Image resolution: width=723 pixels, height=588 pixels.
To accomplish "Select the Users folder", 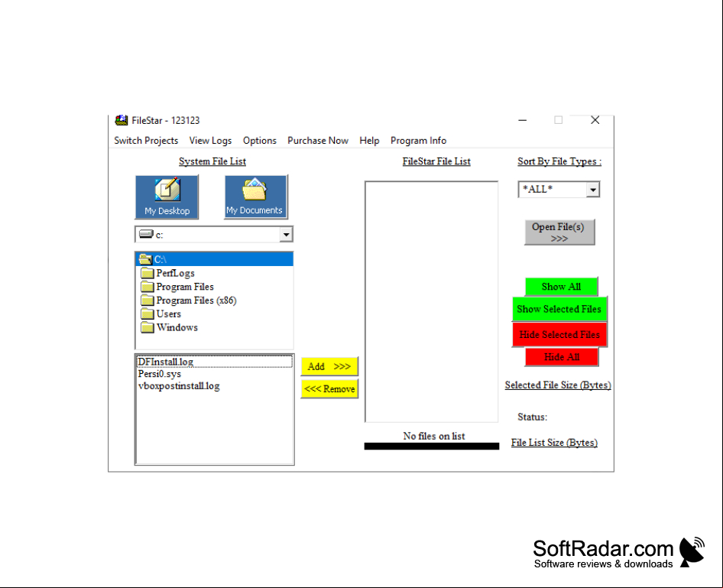I will click(161, 314).
